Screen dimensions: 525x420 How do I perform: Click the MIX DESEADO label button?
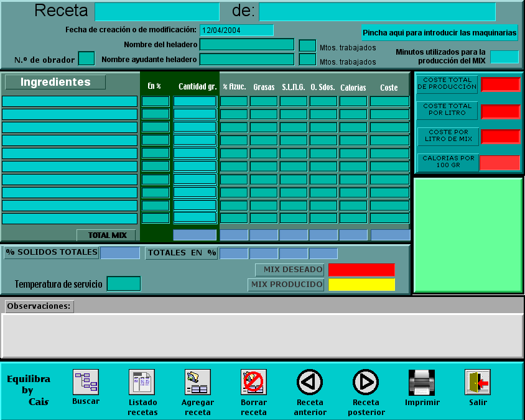290,270
